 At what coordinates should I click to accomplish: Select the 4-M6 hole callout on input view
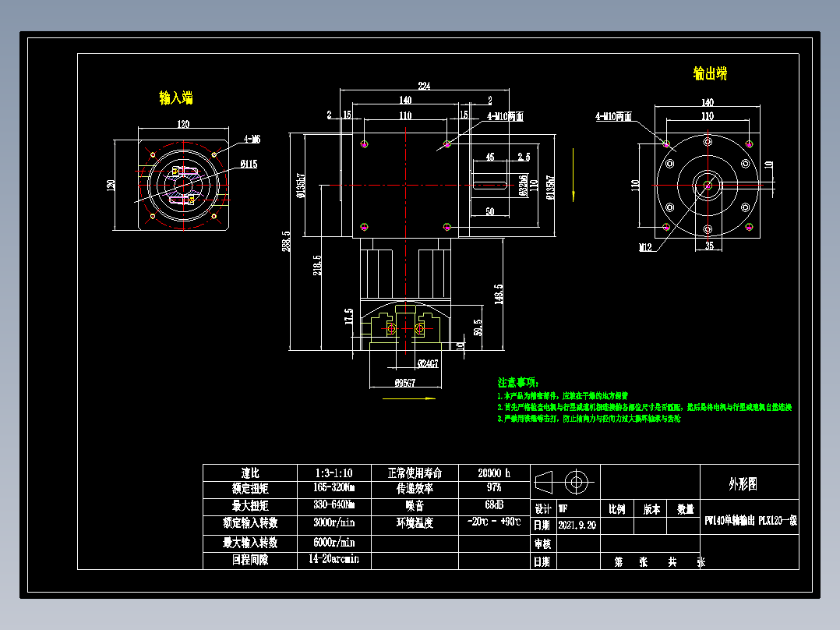coord(251,140)
